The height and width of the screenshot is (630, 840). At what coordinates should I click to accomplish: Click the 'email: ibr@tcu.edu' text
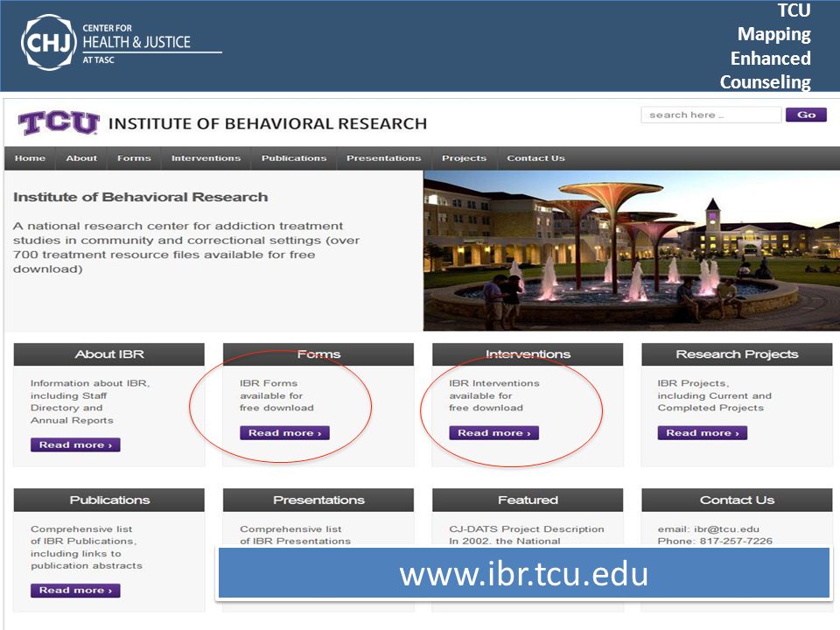[708, 528]
